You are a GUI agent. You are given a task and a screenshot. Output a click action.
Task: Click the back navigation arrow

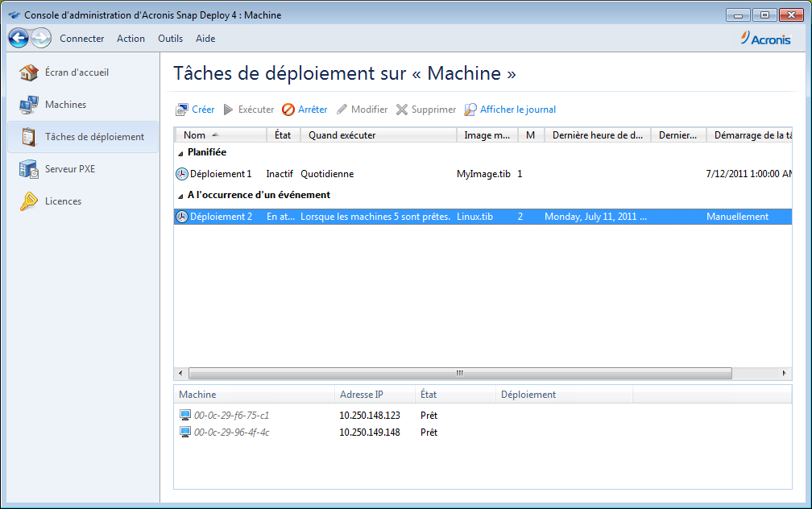point(18,38)
